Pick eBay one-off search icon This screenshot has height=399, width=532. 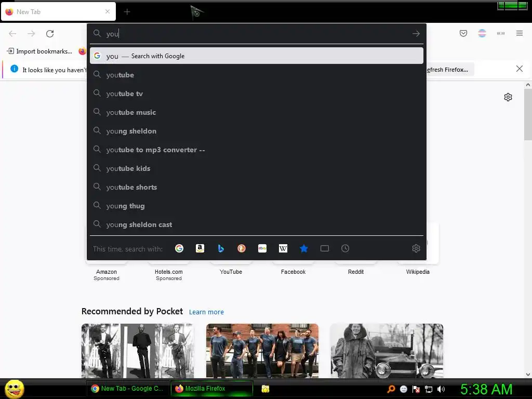pyautogui.click(x=262, y=248)
